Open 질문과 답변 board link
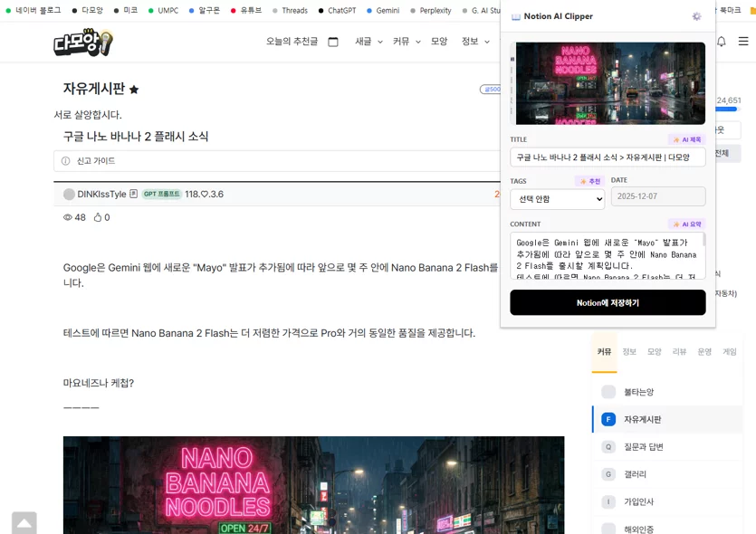 tap(644, 447)
